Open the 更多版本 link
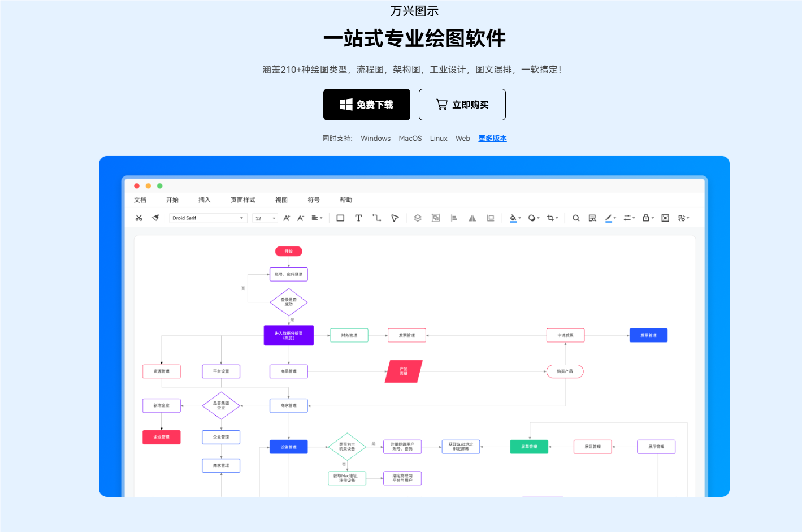Image resolution: width=802 pixels, height=532 pixels. click(492, 138)
